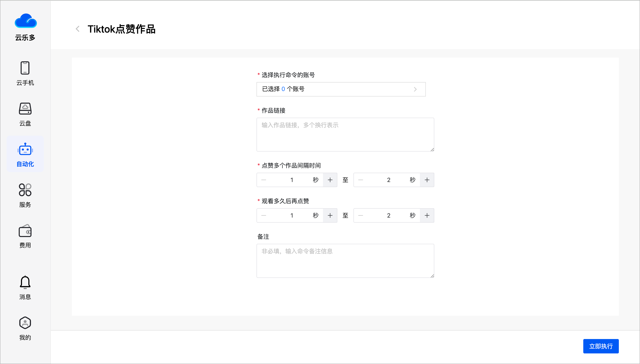Increase minimum 点赞多个作品间隔时间 value

pos(330,180)
